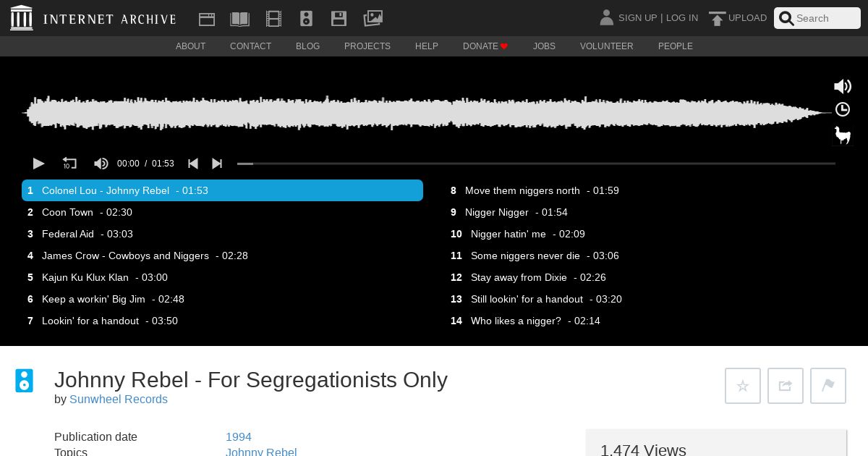Open the Sunwheel Records creator link
Viewport: 868px width, 456px height.
[119, 400]
